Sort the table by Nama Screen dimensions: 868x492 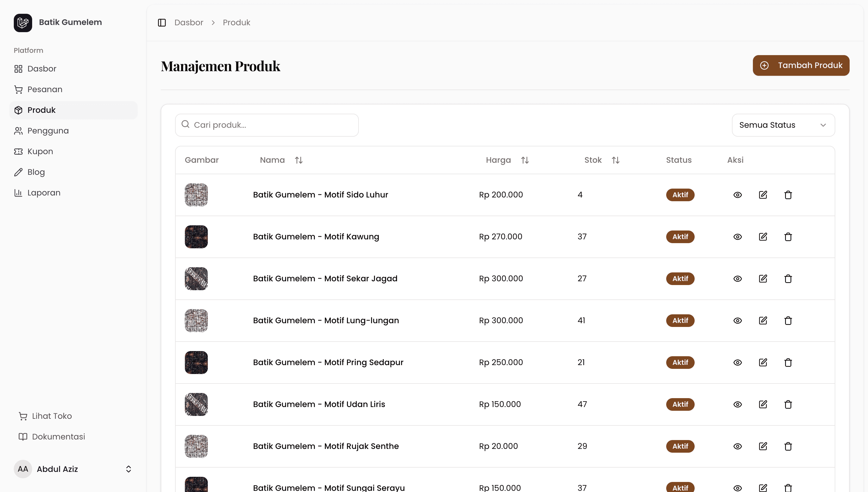click(282, 160)
